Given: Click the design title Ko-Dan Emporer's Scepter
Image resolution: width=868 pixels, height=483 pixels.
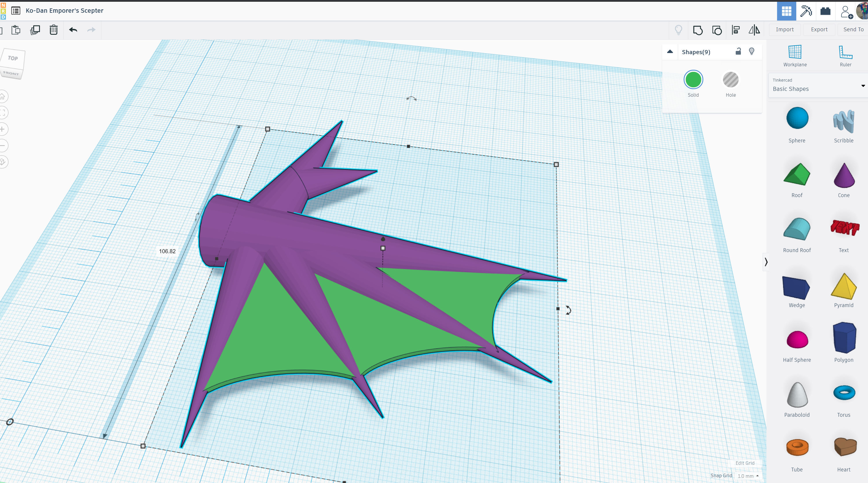Looking at the screenshot, I should pos(64,10).
